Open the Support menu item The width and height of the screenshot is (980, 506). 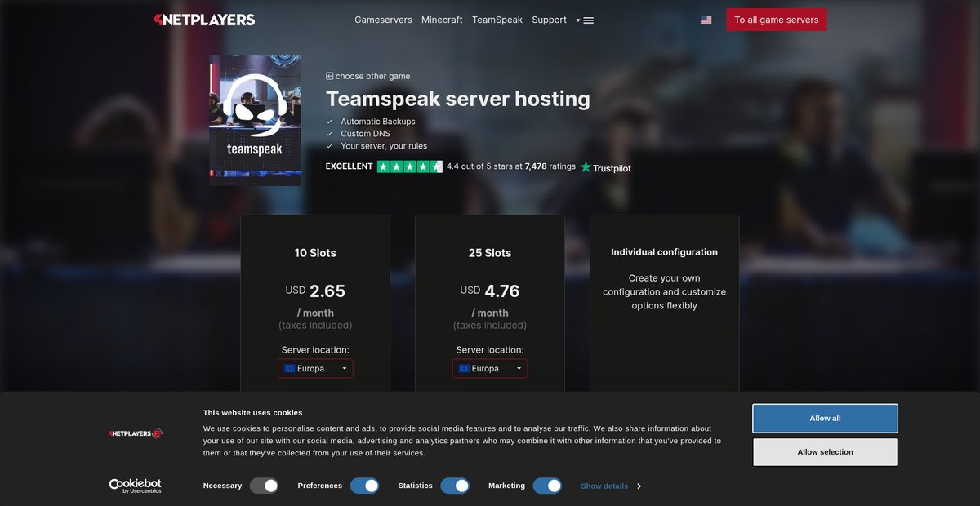tap(549, 20)
